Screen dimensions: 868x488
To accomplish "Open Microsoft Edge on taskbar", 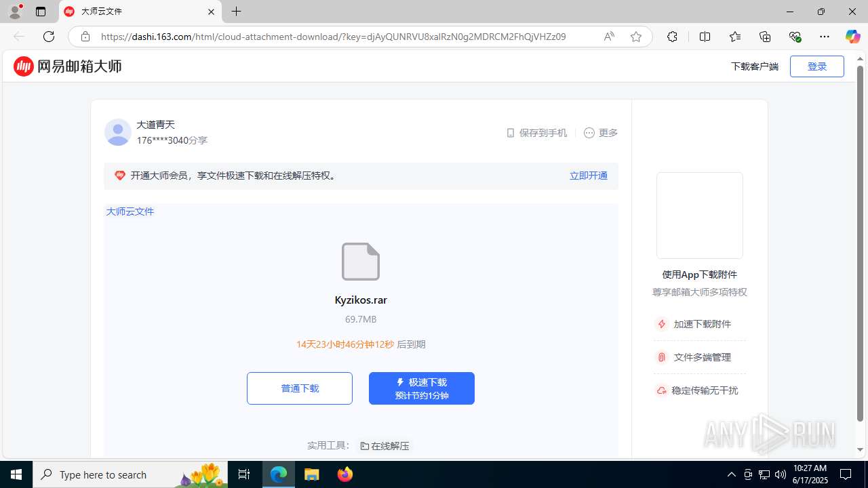I will 279,474.
